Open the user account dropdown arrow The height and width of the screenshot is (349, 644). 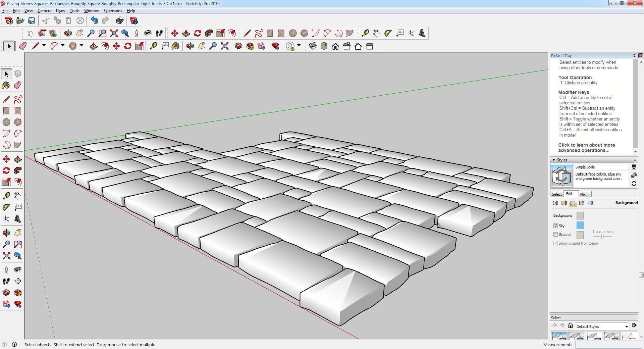click(x=299, y=46)
